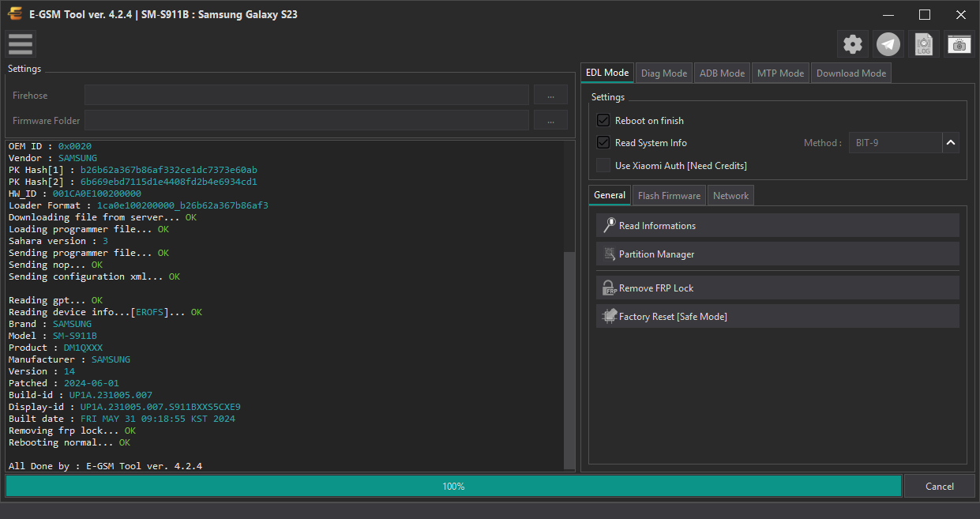Click the Display-id log line

tap(124, 407)
